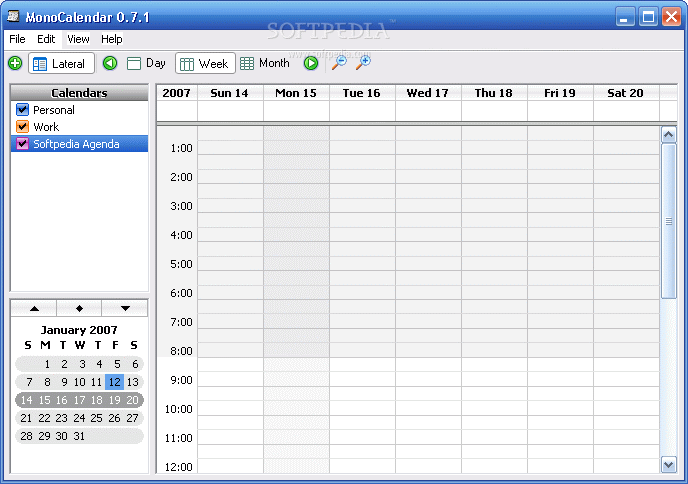
Task: Open the Help menu
Action: (111, 39)
